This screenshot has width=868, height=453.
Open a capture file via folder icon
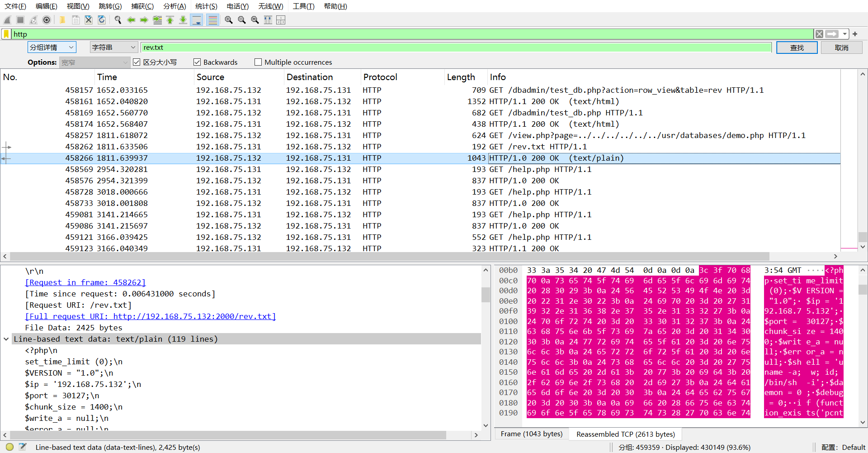[x=62, y=20]
